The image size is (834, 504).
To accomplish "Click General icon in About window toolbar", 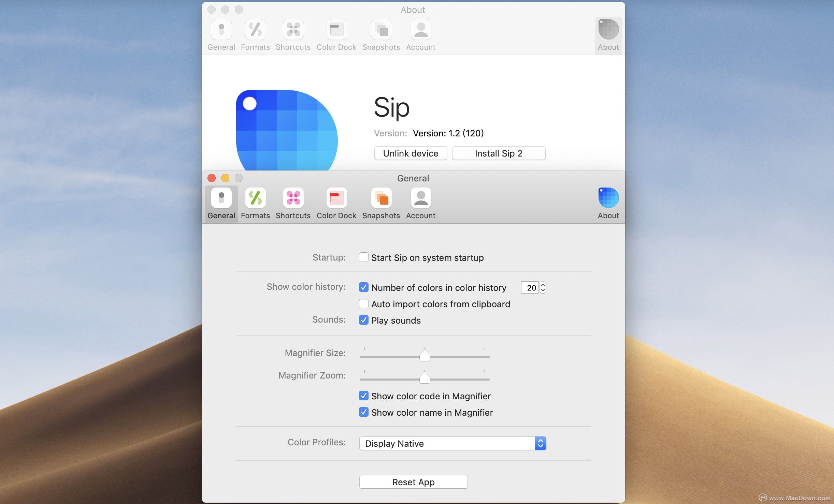I will tap(221, 35).
